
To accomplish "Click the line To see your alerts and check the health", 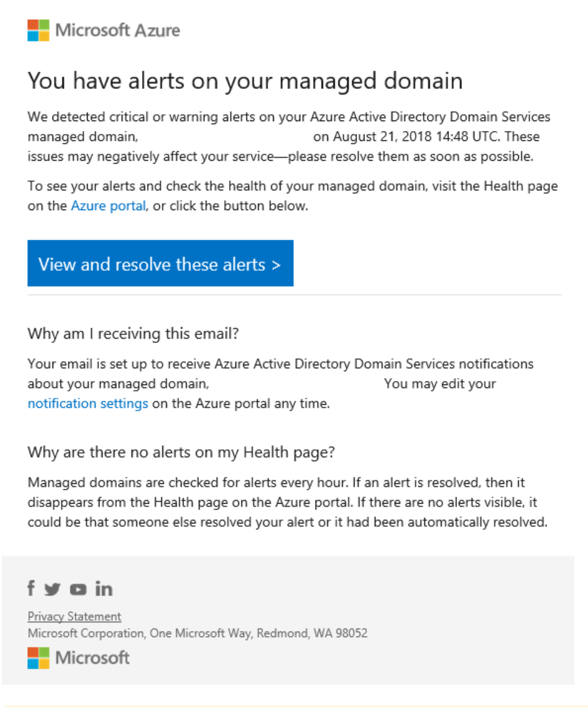I will (x=293, y=186).
